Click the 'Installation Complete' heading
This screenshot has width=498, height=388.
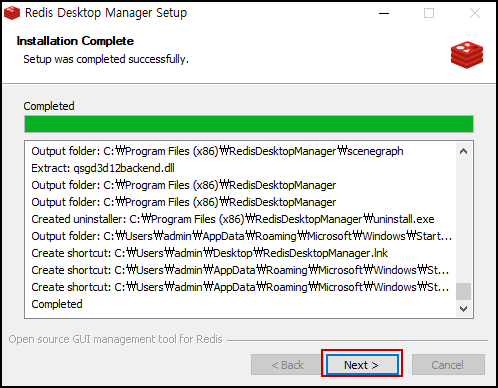[75, 41]
